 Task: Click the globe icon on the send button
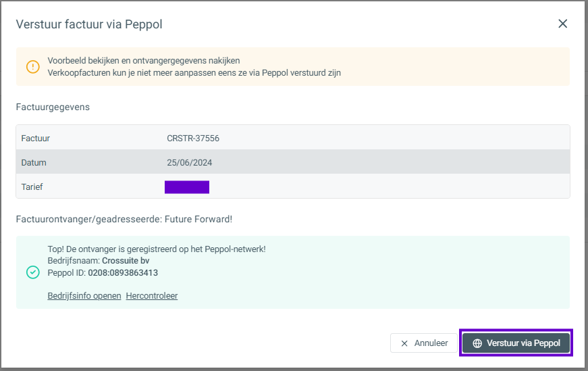pyautogui.click(x=477, y=343)
